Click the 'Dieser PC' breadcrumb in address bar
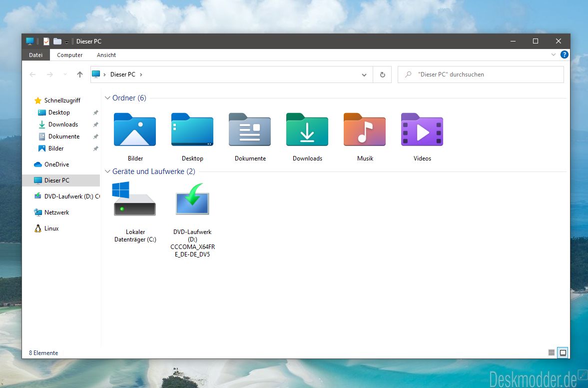 122,74
